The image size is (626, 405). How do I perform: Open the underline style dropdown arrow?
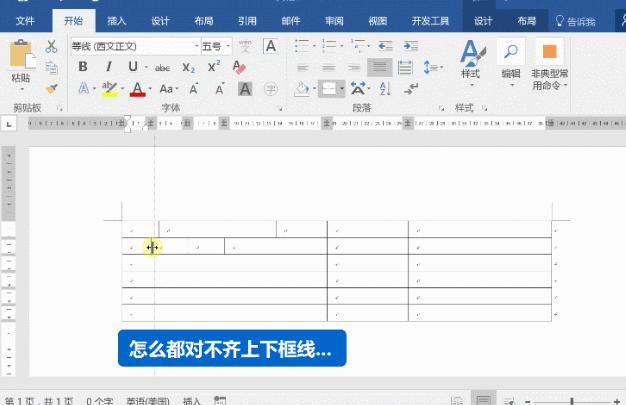(x=147, y=68)
